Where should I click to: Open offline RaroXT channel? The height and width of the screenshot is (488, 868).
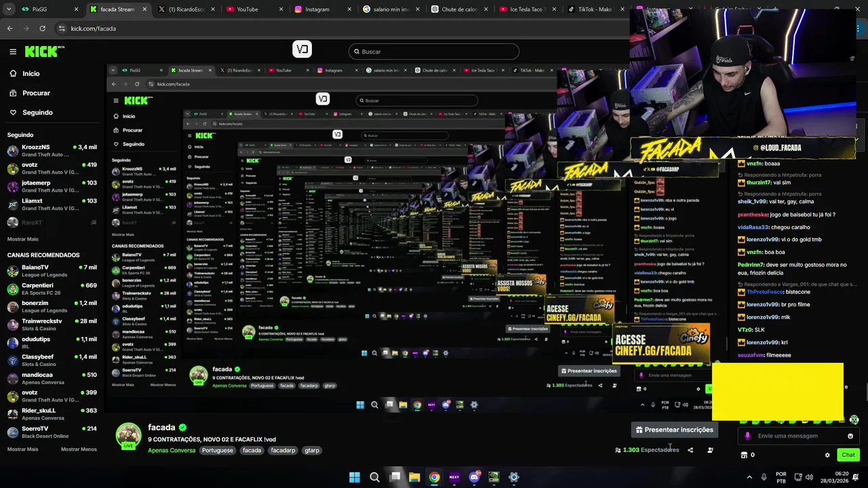coord(52,222)
